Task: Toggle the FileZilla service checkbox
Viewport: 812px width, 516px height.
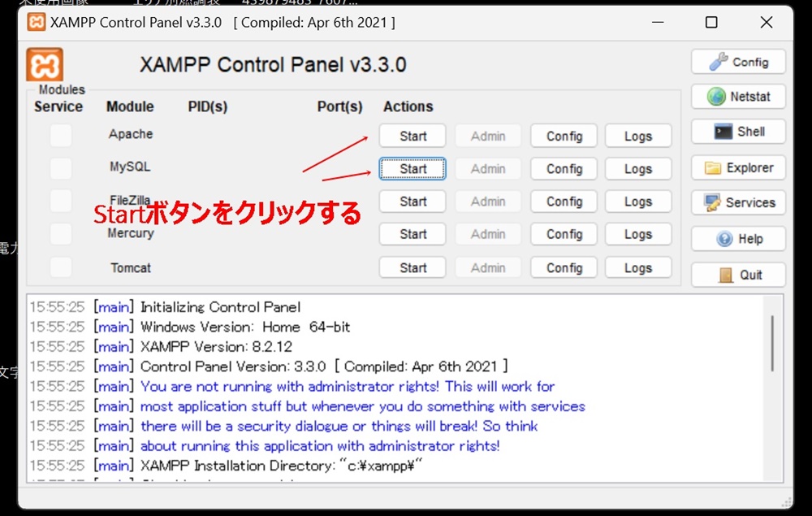Action: (x=61, y=201)
